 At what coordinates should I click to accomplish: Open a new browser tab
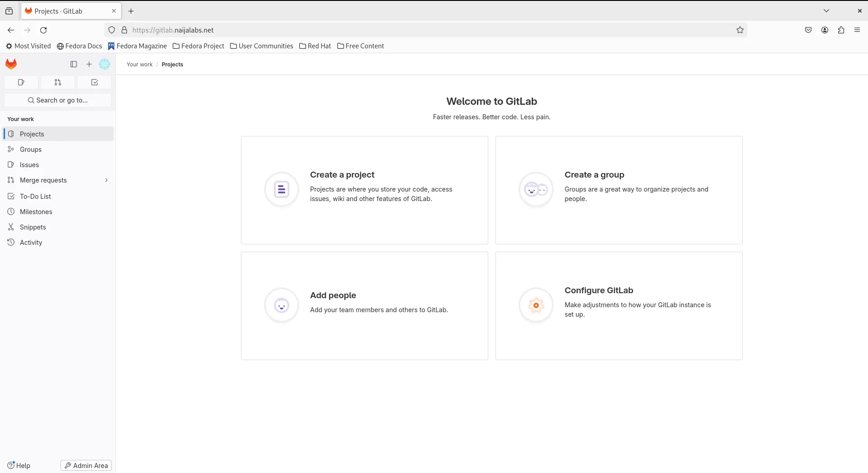[x=131, y=11]
